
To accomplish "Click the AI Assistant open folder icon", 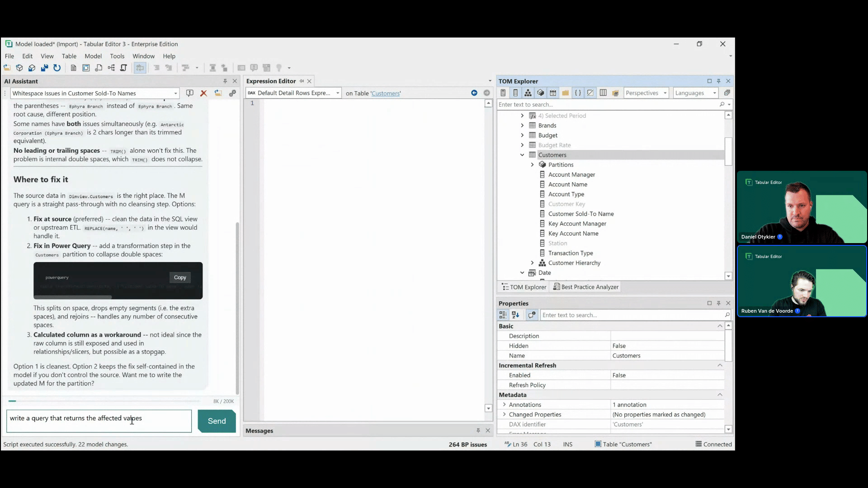I will pos(218,93).
